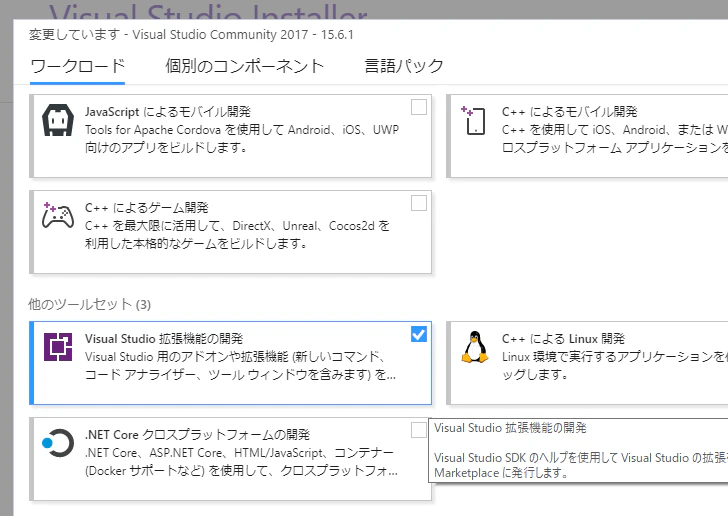Open the 言語パック tab
The height and width of the screenshot is (516, 728).
tap(404, 66)
